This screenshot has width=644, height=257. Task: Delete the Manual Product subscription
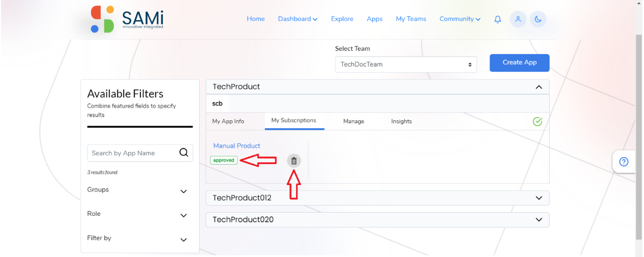coord(294,160)
